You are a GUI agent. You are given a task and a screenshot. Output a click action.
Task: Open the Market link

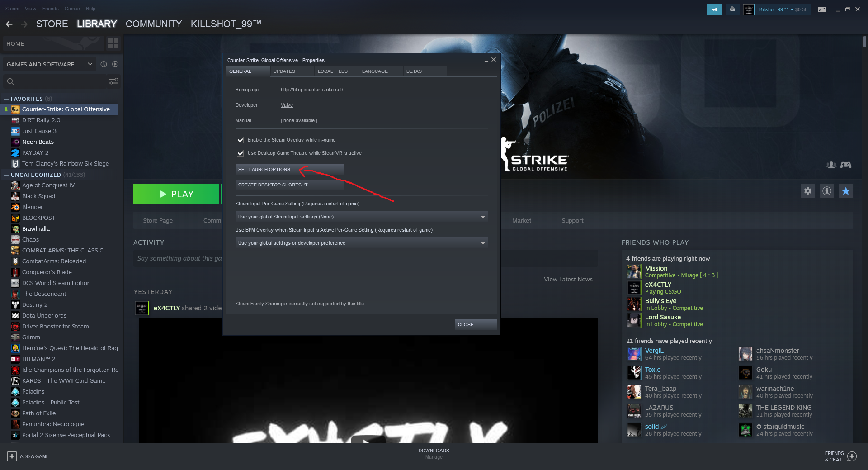coord(522,221)
